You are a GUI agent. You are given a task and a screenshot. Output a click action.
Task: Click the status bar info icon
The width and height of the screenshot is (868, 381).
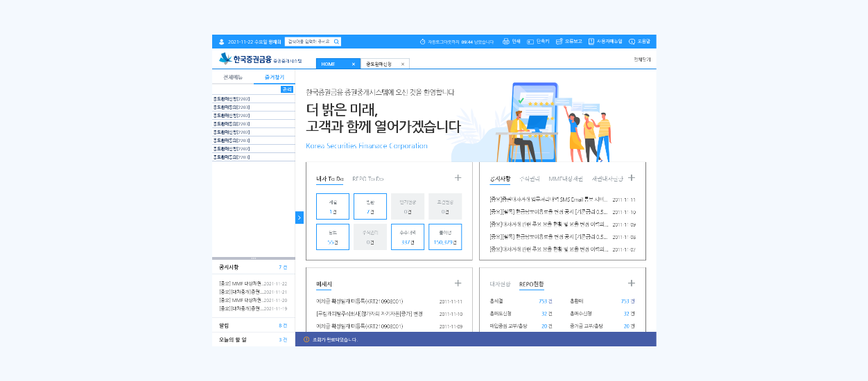306,339
